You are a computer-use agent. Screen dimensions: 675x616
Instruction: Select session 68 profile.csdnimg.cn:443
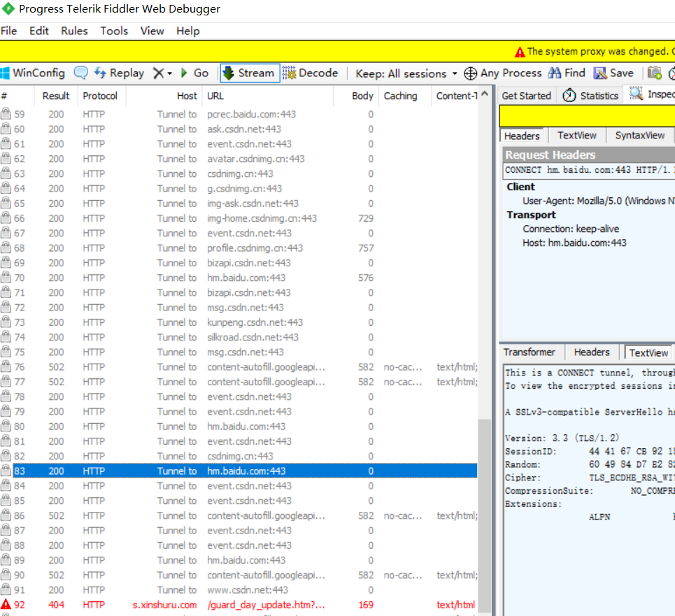[239, 248]
